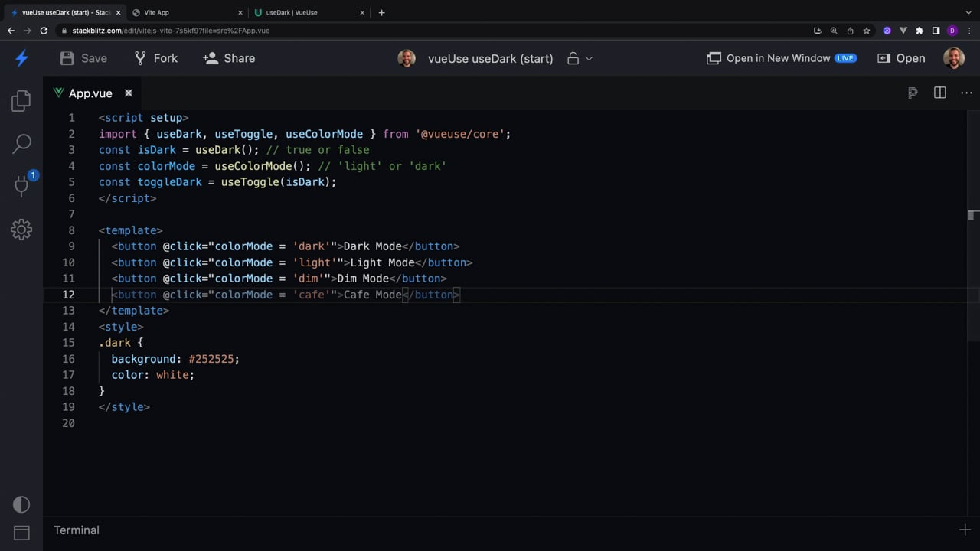Screen dimensions: 980x551
Task: Open in New Window button
Action: pyautogui.click(x=768, y=58)
